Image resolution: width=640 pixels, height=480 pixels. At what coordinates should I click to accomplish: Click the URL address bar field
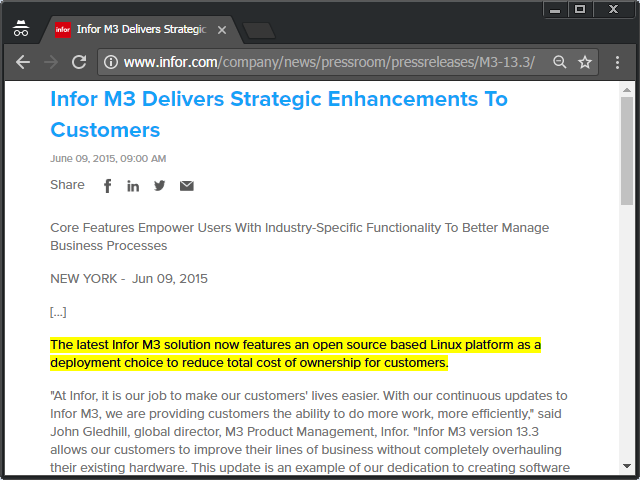[x=330, y=62]
